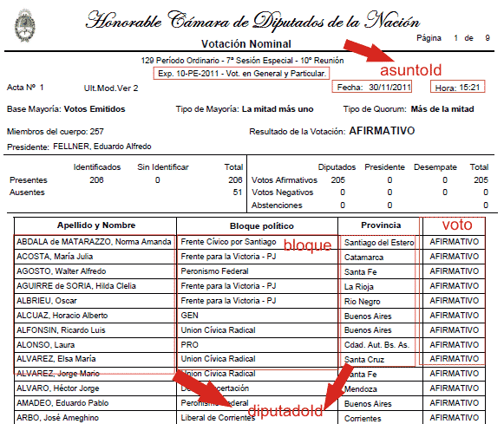Click the 'Abstenciones' label

277,205
